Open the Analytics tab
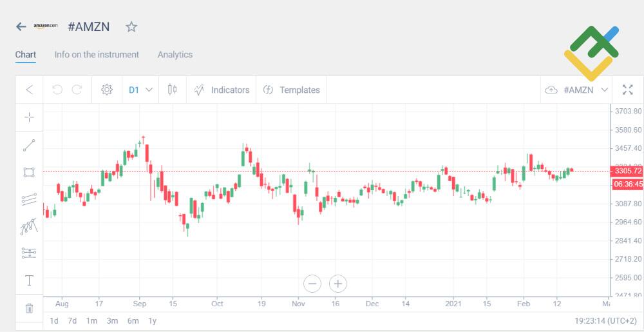Image resolution: width=644 pixels, height=332 pixels. [x=175, y=55]
